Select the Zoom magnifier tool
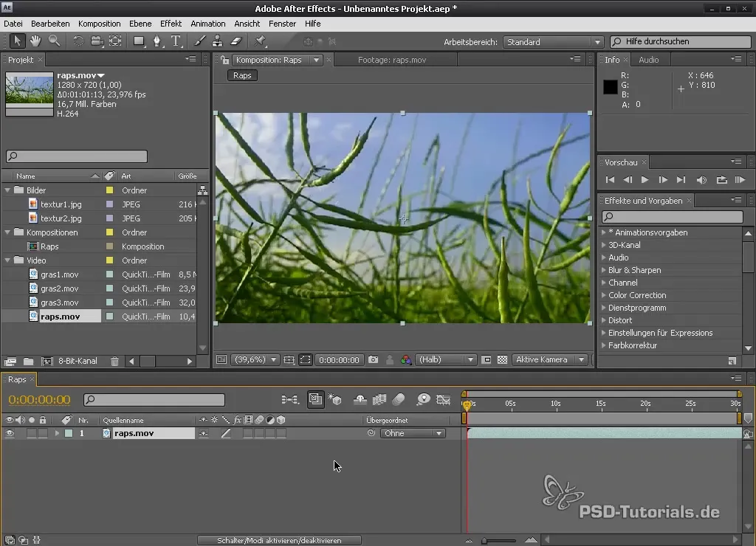The width and height of the screenshot is (756, 546). pyautogui.click(x=55, y=41)
